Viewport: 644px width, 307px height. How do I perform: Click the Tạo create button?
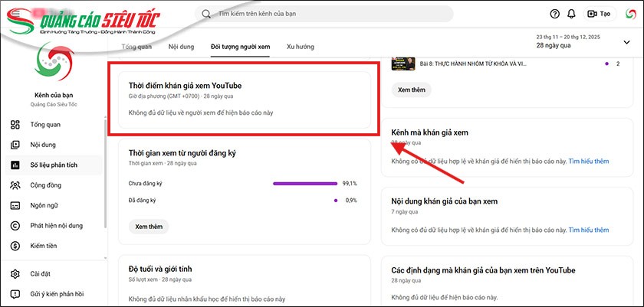coord(600,14)
